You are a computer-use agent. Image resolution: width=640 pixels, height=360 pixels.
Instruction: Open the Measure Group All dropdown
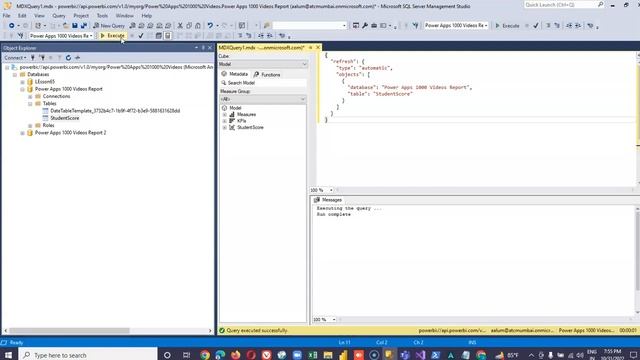(263, 99)
